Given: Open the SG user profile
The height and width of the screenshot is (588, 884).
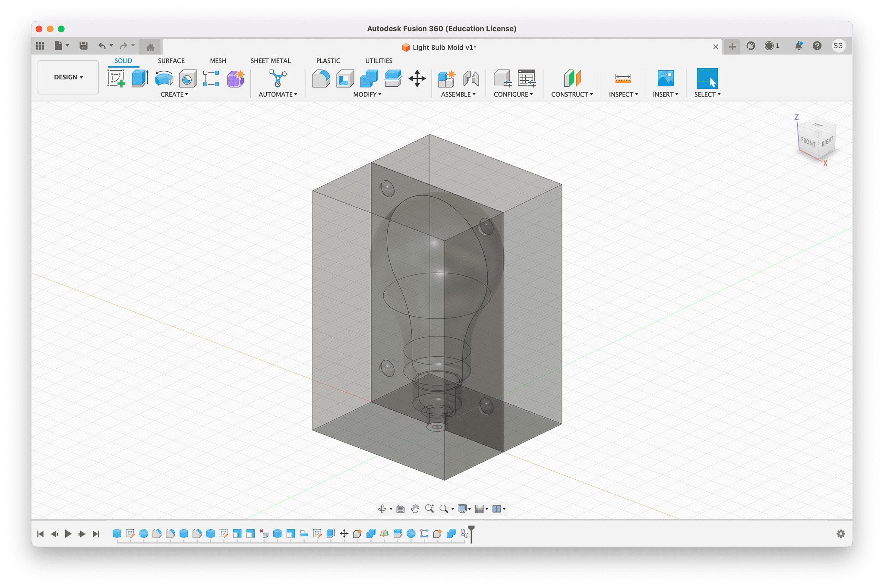Looking at the screenshot, I should (x=838, y=46).
